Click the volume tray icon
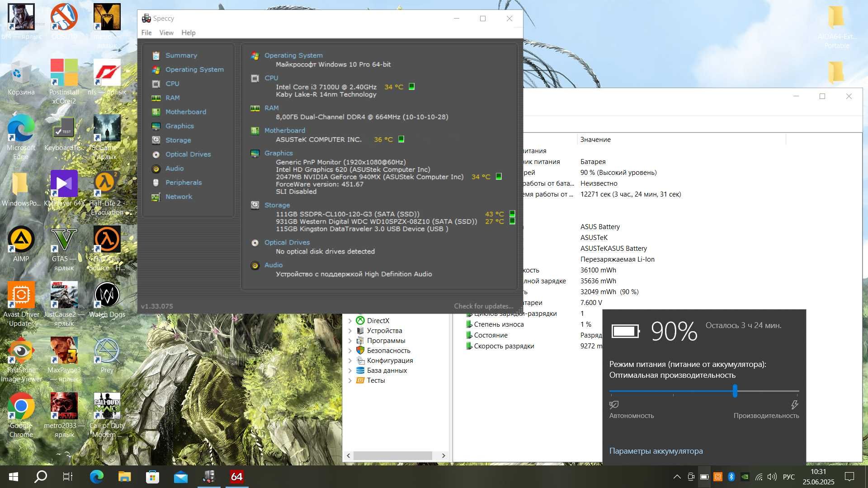This screenshot has height=488, width=868. pos(772,477)
